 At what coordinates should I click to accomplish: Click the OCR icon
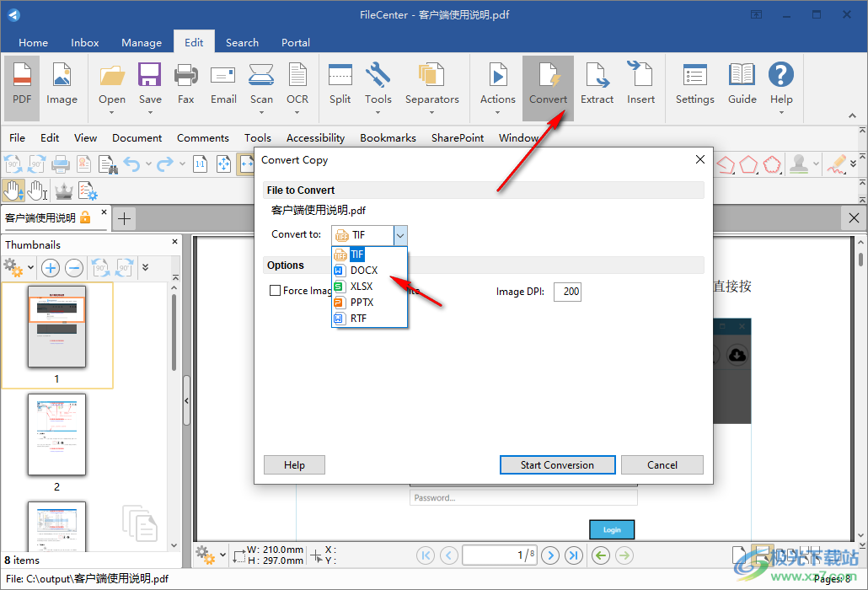click(297, 75)
